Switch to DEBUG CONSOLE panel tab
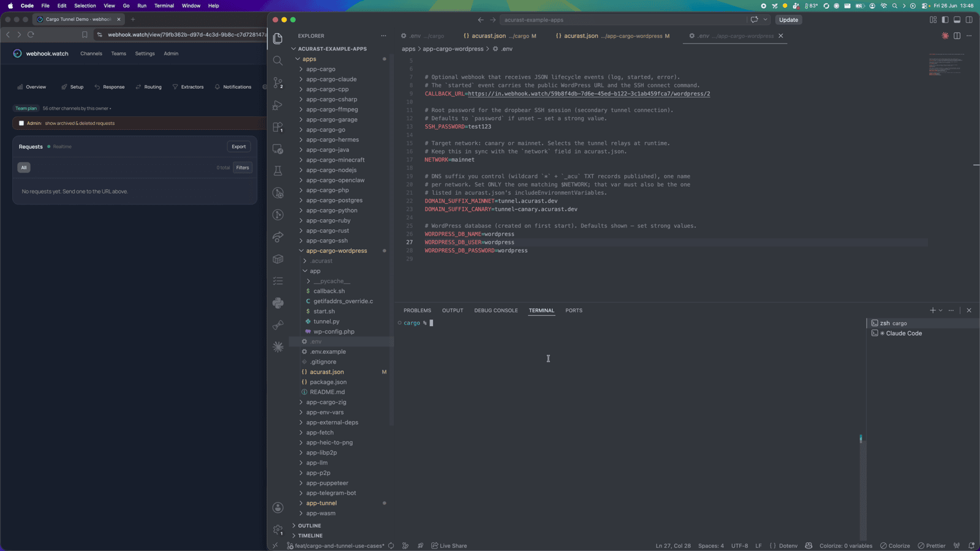 coord(496,310)
